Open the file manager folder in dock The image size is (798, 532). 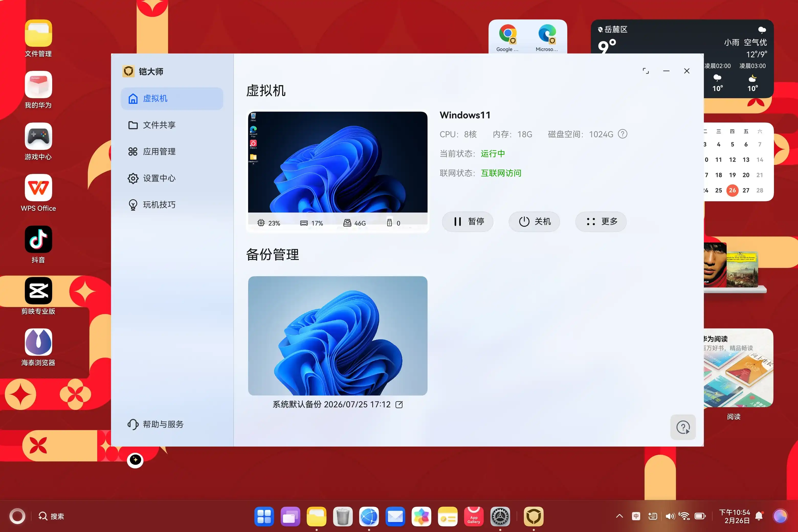pyautogui.click(x=317, y=517)
